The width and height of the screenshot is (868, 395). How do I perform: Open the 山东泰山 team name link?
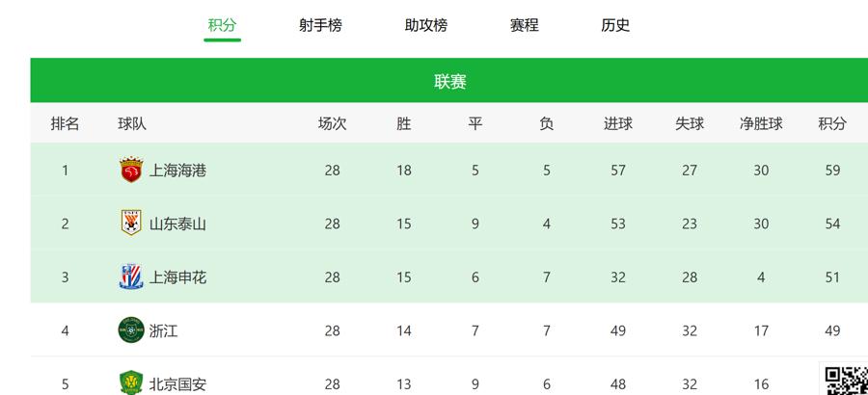[x=177, y=224]
